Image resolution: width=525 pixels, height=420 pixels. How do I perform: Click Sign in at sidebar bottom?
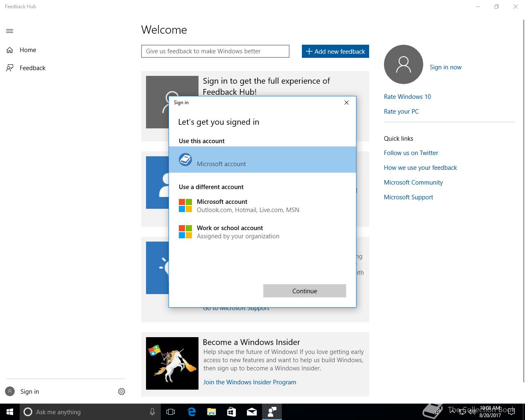point(30,392)
